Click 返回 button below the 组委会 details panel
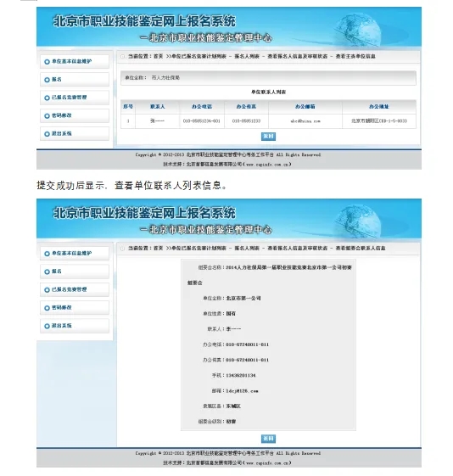Screen dimensions: 453x476 pos(268,439)
